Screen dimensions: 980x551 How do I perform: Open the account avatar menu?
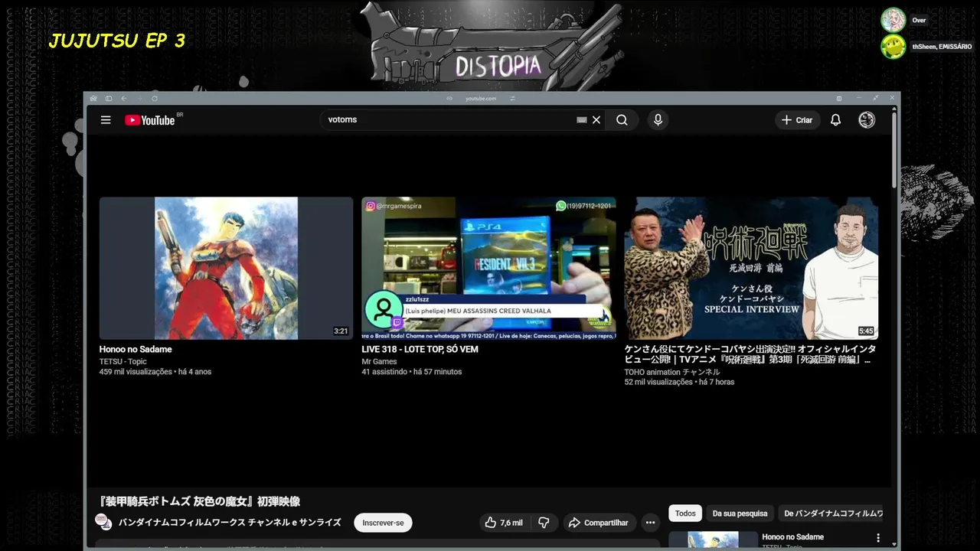[867, 120]
